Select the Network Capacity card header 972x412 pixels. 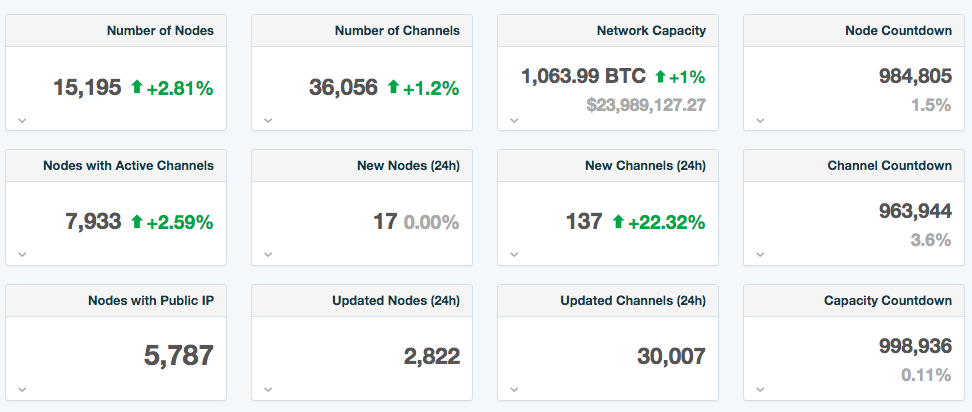coord(651,31)
